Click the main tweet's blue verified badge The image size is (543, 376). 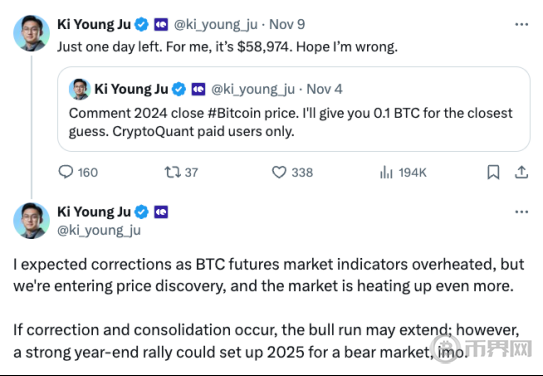click(x=141, y=212)
